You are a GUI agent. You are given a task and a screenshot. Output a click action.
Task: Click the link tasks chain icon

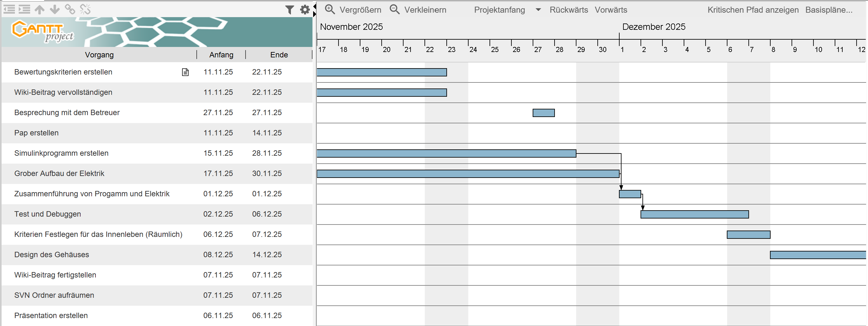[x=70, y=10]
